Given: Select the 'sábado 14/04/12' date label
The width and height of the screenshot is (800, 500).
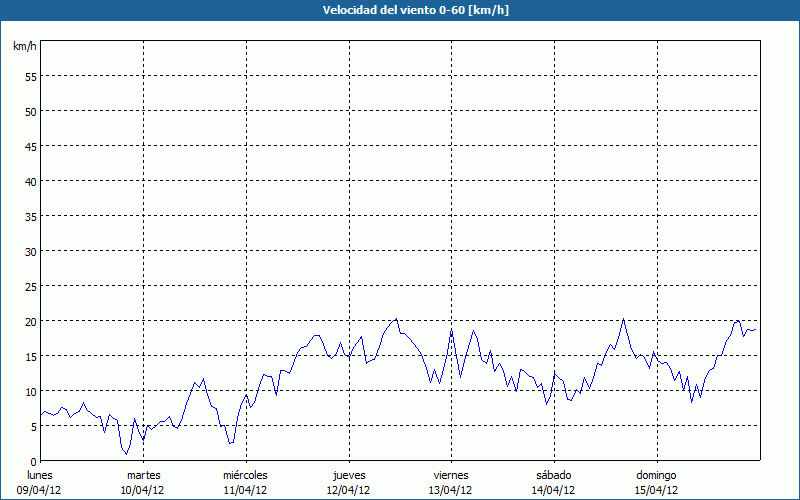Looking at the screenshot, I should coord(553,482).
